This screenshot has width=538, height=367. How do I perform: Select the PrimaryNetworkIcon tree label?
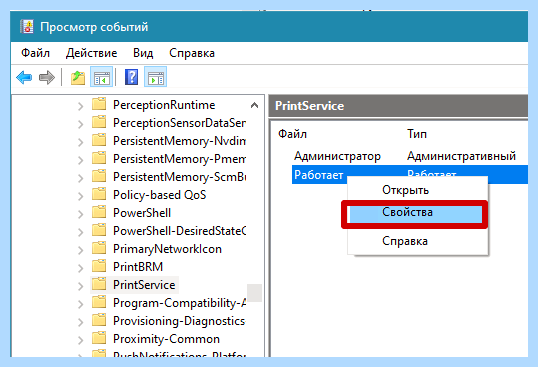coord(167,249)
